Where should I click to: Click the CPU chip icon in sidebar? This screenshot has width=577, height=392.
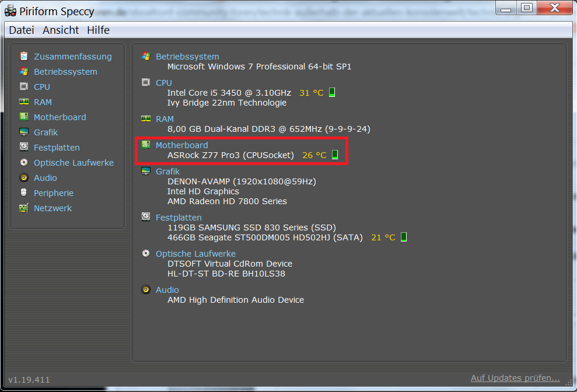[24, 86]
